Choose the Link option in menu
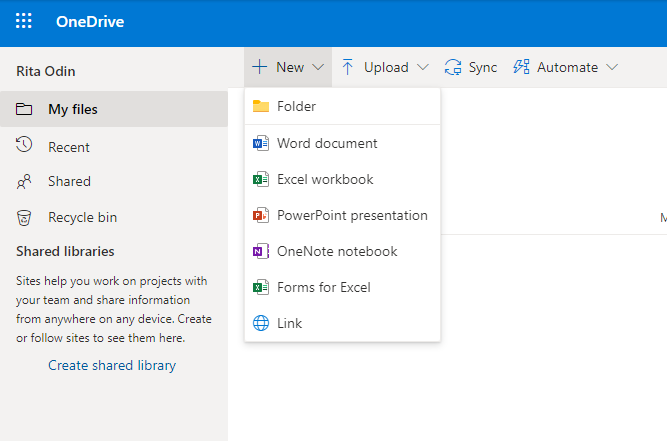667x441 pixels. coord(342,323)
